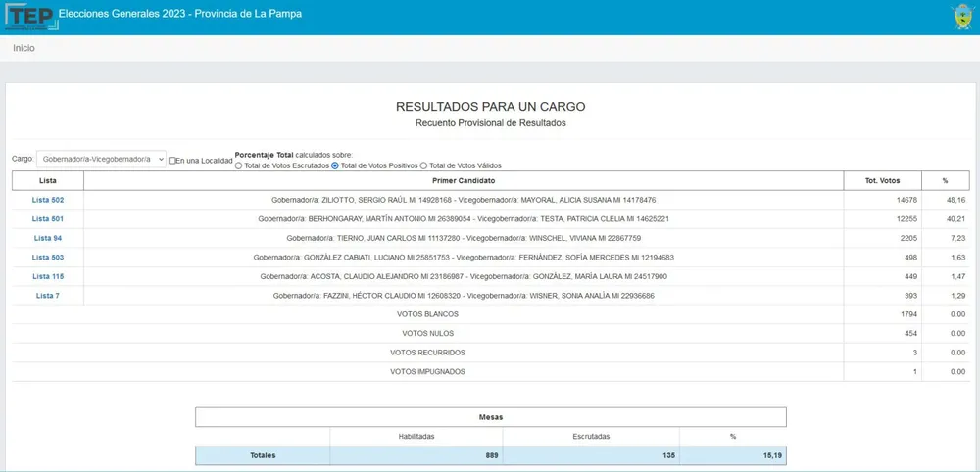Image resolution: width=980 pixels, height=472 pixels.
Task: Click the ZILIOTTO, SERGIO RAÚL candidate row text
Action: pos(464,200)
